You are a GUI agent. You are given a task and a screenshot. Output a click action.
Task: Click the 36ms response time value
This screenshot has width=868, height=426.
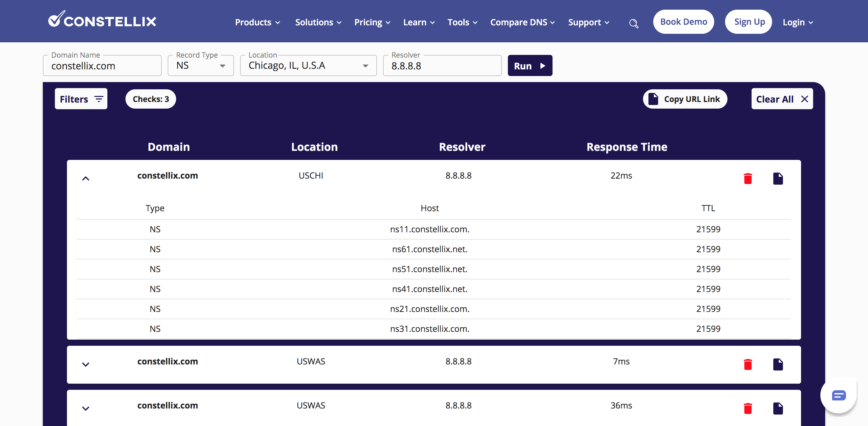point(621,405)
